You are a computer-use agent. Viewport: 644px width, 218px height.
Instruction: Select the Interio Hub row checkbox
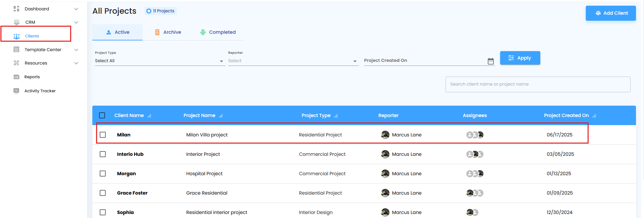tap(103, 154)
